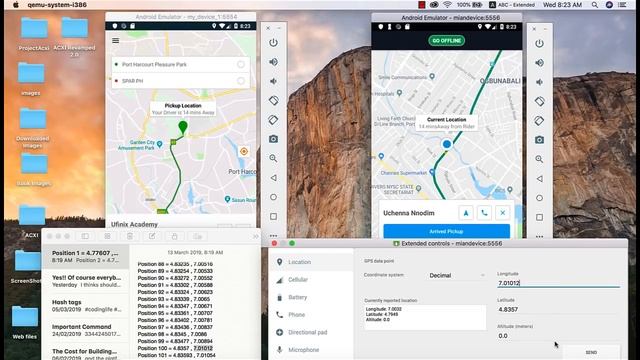Viewport: 640px width, 360px height.
Task: Click Altitude meters input field
Action: [558, 336]
